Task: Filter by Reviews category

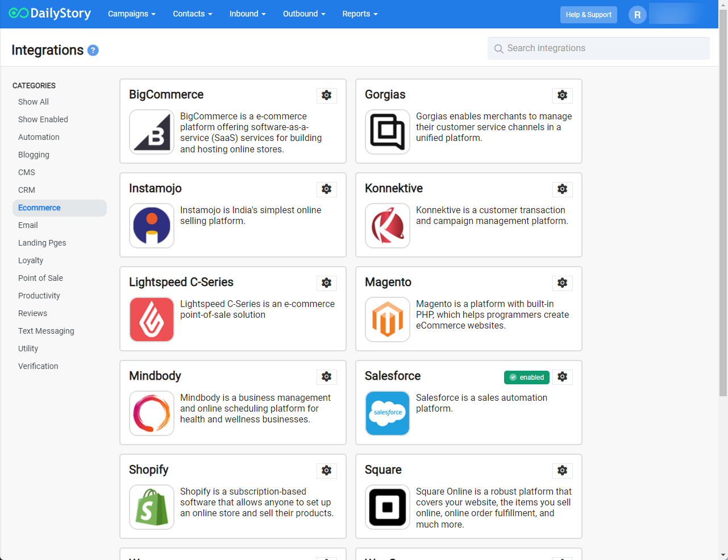Action: pos(32,313)
